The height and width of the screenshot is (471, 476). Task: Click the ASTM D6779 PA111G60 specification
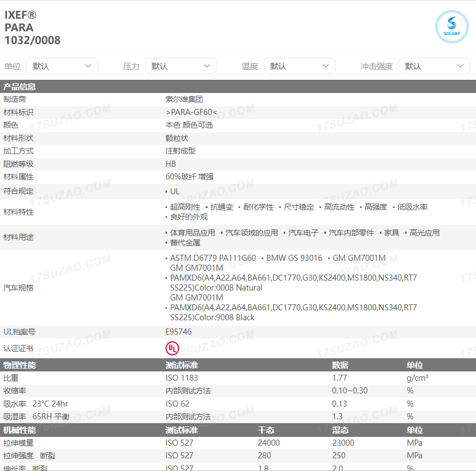pos(213,258)
